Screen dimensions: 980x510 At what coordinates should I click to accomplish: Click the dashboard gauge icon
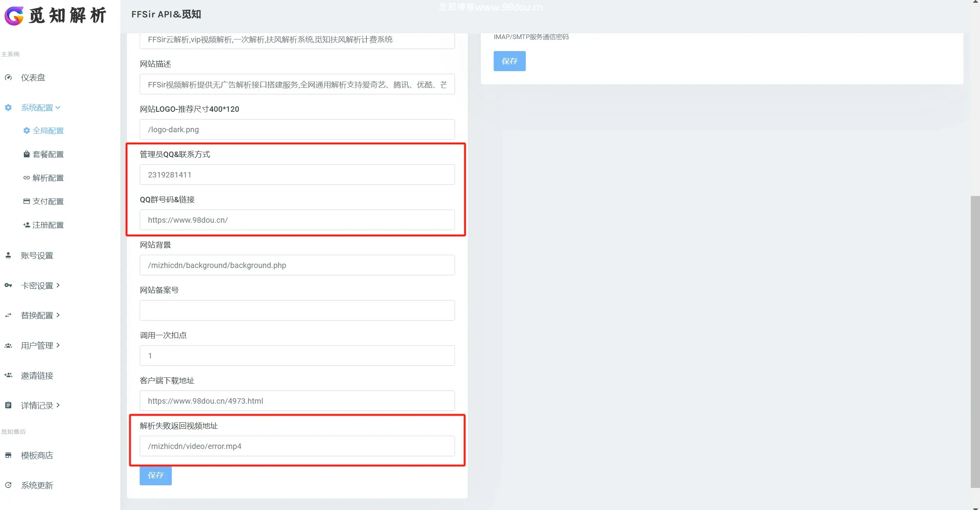tap(8, 77)
